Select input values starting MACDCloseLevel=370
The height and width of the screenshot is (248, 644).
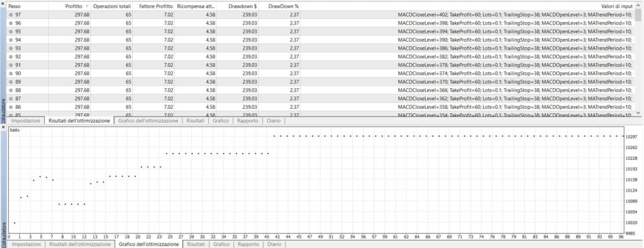click(x=515, y=81)
